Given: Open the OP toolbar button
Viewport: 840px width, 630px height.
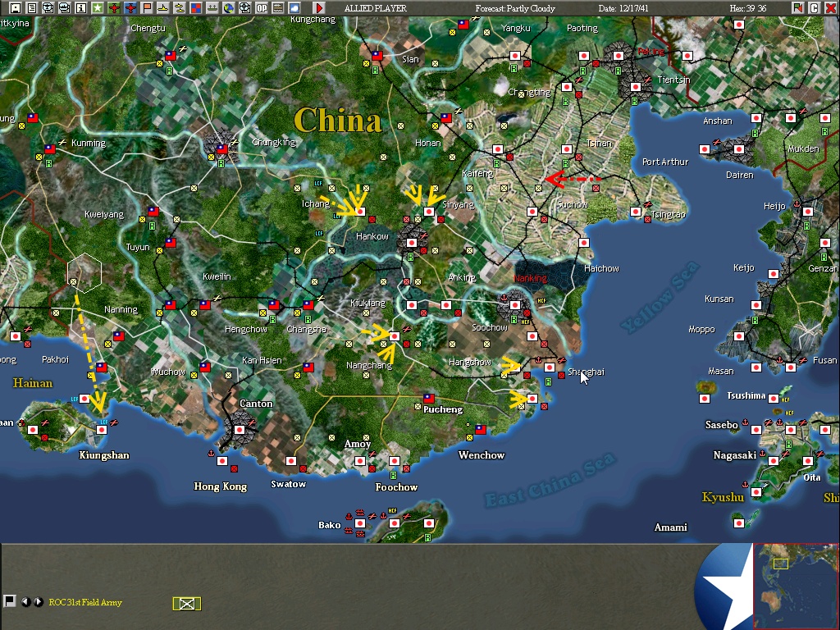Looking at the screenshot, I should pos(262,8).
